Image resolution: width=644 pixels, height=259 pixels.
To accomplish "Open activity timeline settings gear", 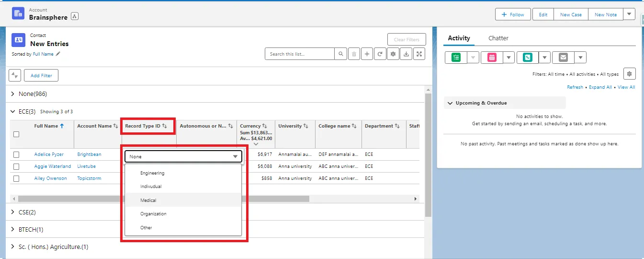I will point(630,74).
